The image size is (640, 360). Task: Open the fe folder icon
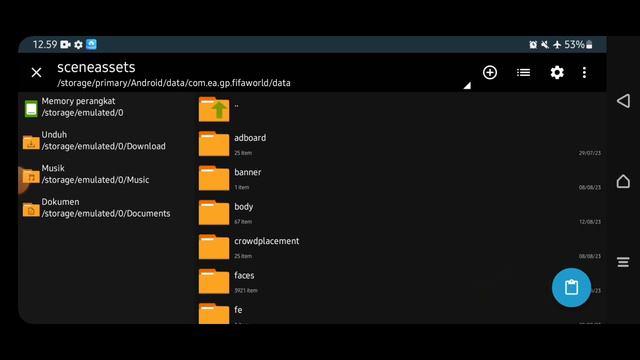[214, 313]
